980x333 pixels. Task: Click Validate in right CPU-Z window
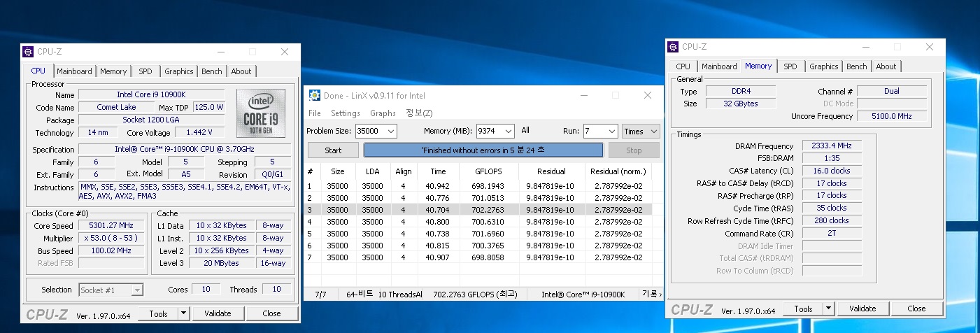(x=862, y=309)
